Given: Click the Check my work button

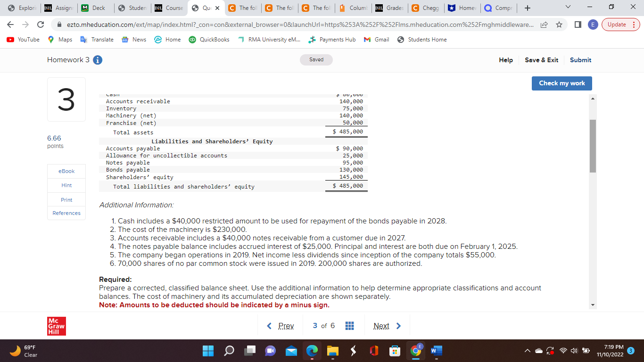Looking at the screenshot, I should coord(562,83).
